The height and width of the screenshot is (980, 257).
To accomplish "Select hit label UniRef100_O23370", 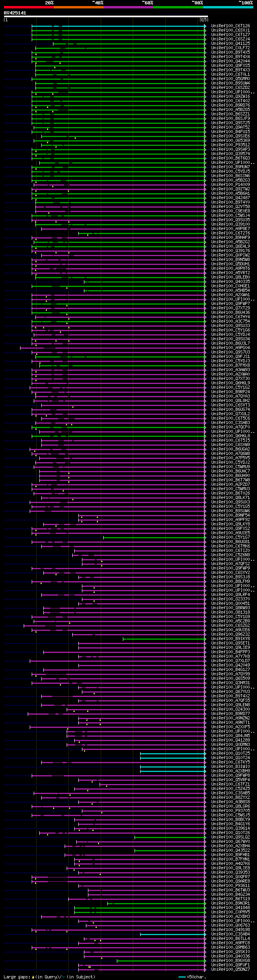I will tap(230, 599).
